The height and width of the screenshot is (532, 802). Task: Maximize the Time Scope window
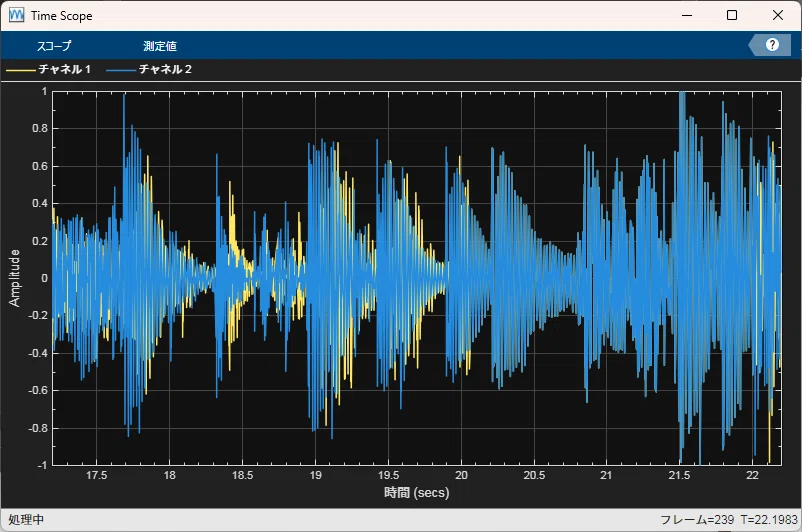[732, 15]
